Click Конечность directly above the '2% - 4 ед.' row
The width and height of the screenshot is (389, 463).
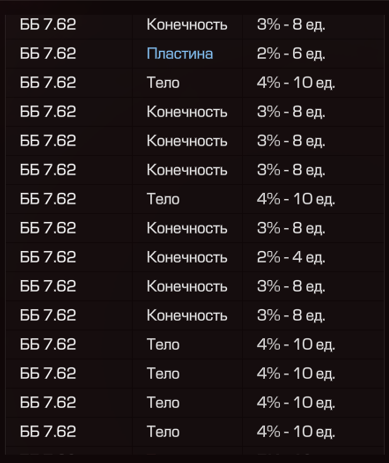(x=187, y=228)
